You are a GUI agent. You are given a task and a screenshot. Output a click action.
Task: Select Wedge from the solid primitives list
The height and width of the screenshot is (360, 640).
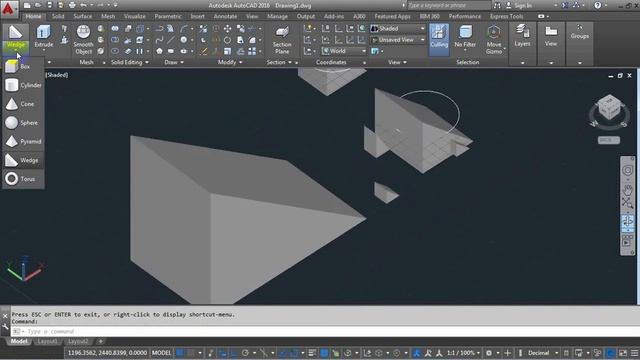(x=23, y=160)
